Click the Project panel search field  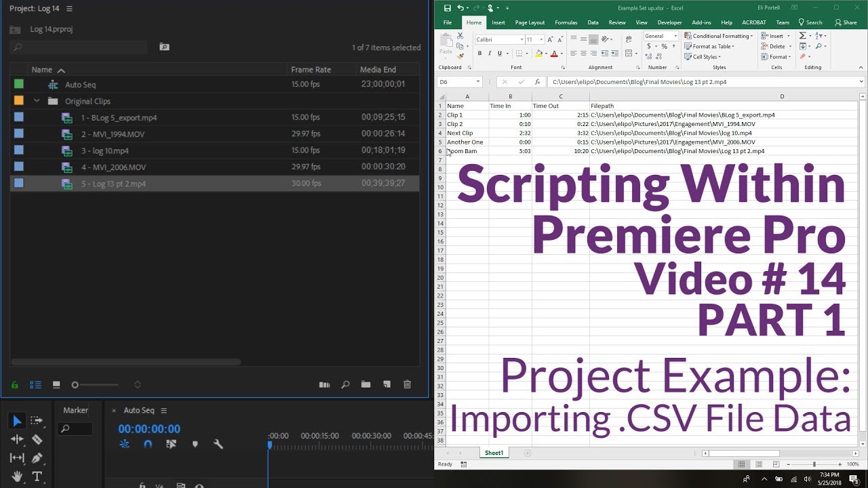pyautogui.click(x=79, y=47)
